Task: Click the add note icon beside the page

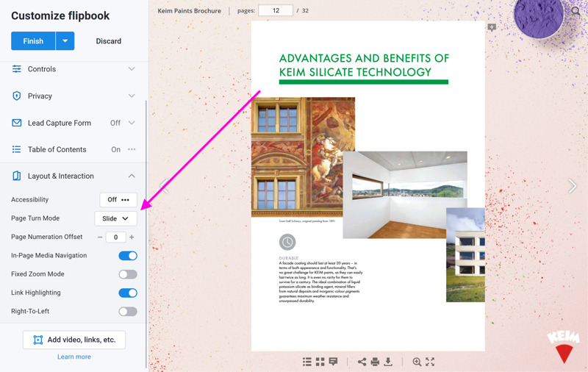Action: point(492,27)
